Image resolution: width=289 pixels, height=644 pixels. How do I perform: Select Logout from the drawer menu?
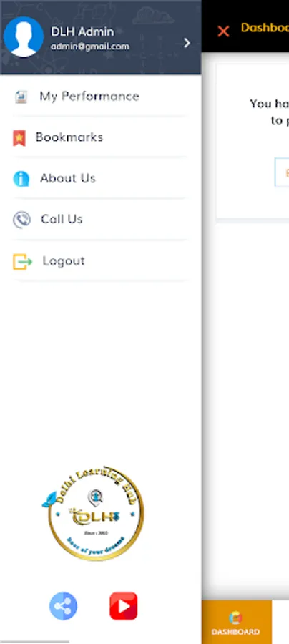coord(101,260)
